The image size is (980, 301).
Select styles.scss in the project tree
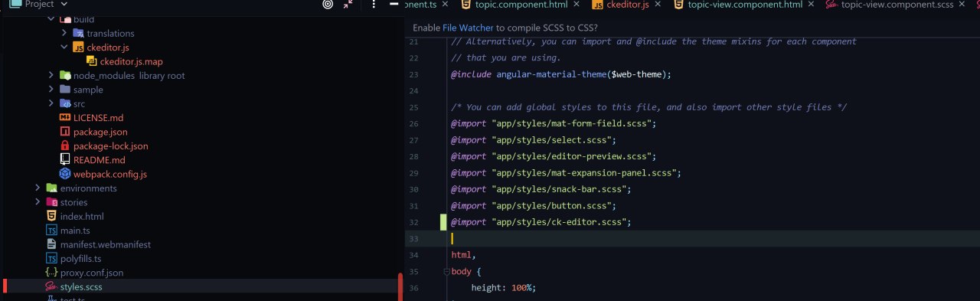[x=81, y=286]
